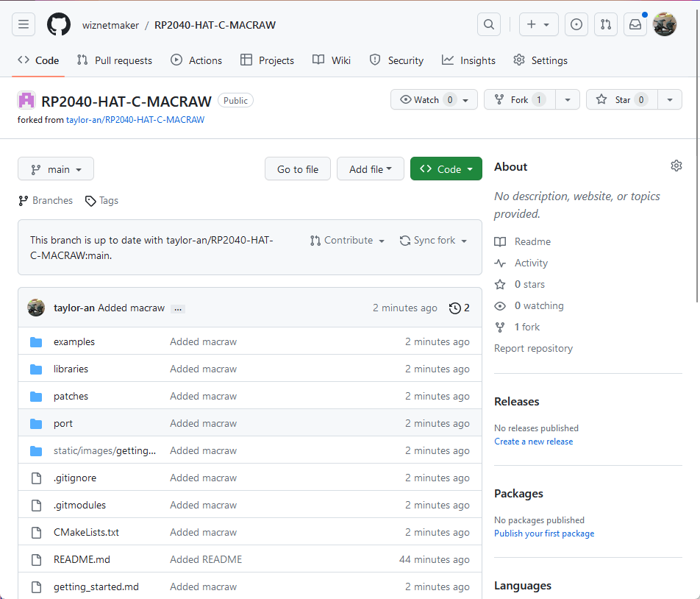
Task: Open the search magnifier button
Action: [x=489, y=24]
